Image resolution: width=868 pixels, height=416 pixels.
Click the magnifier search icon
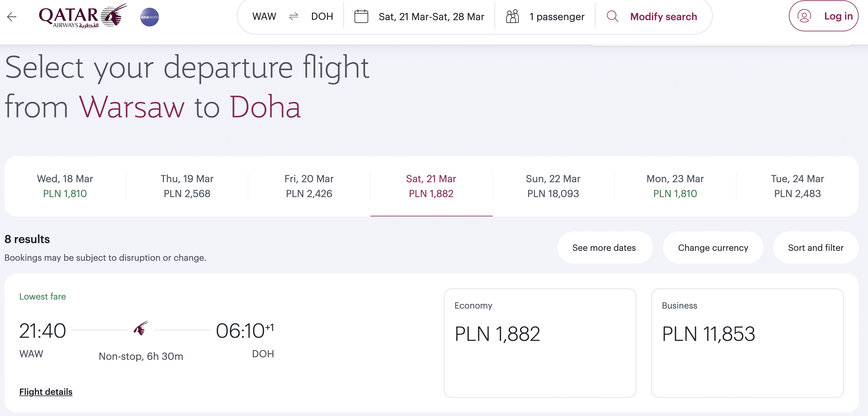tap(612, 16)
